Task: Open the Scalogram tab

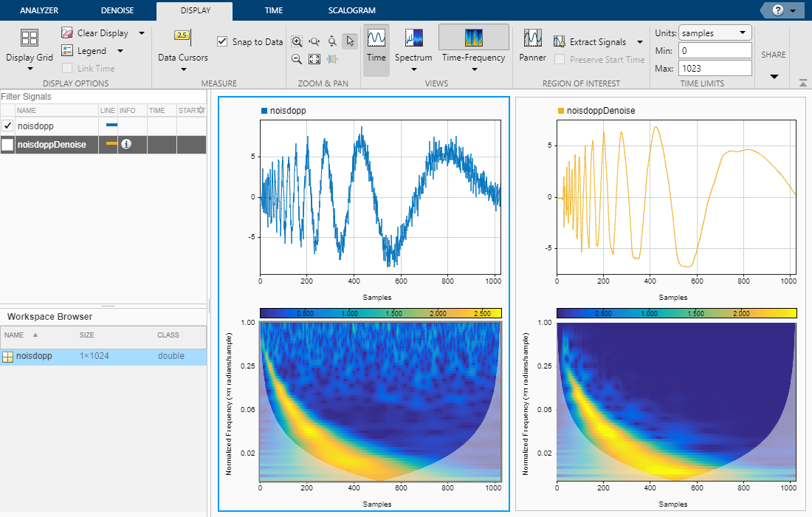Action: 352,10
